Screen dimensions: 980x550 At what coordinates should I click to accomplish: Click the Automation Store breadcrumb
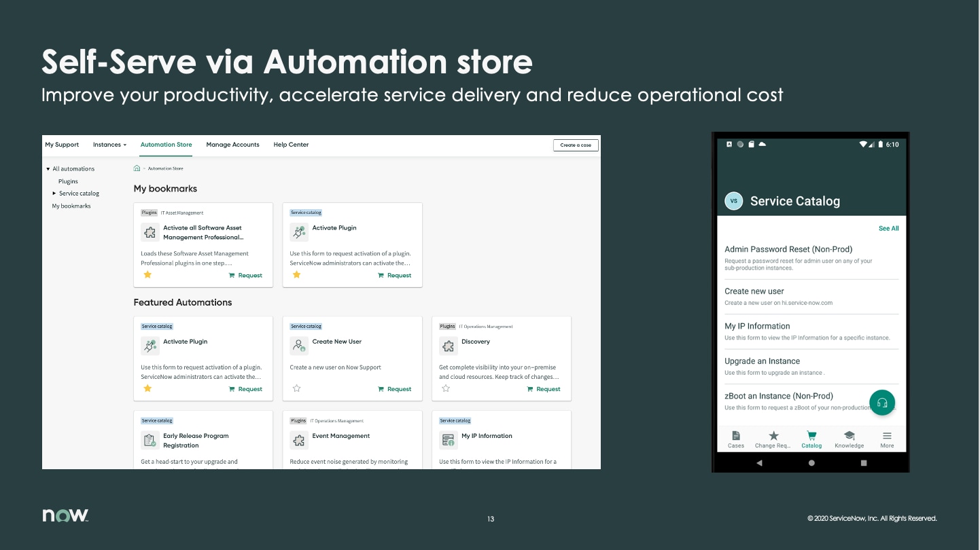coord(166,168)
